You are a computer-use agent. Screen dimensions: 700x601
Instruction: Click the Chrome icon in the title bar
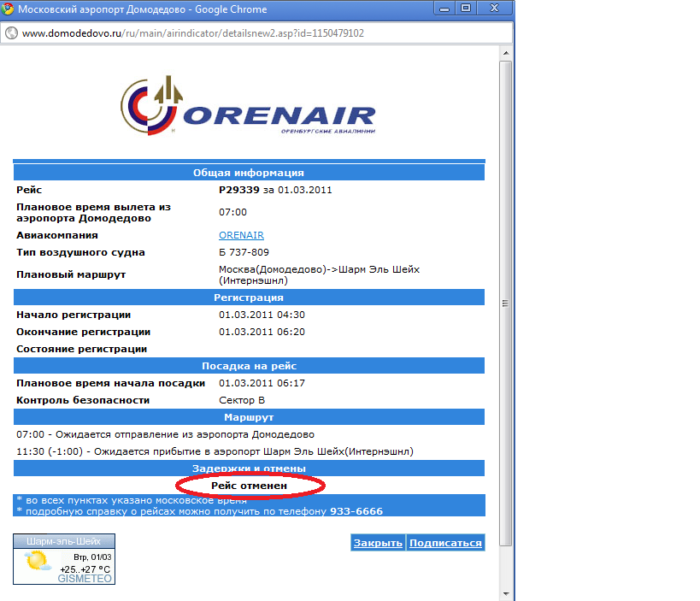click(8, 9)
